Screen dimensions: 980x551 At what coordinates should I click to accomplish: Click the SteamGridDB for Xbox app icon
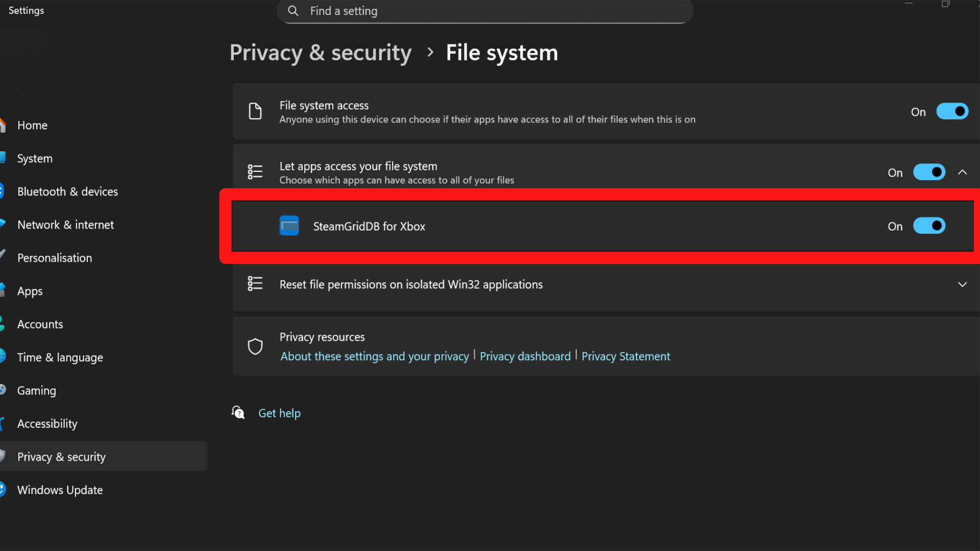[x=289, y=226]
